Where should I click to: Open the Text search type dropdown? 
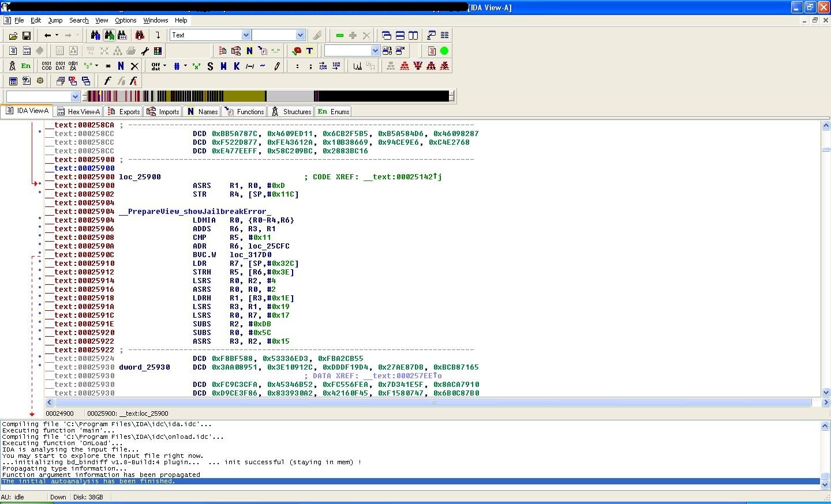point(246,35)
